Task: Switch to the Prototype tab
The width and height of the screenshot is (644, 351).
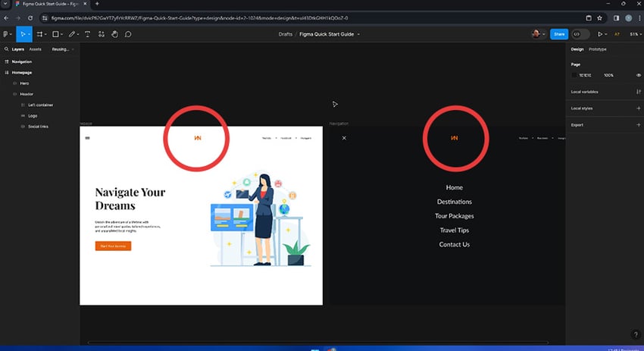Action: [598, 49]
